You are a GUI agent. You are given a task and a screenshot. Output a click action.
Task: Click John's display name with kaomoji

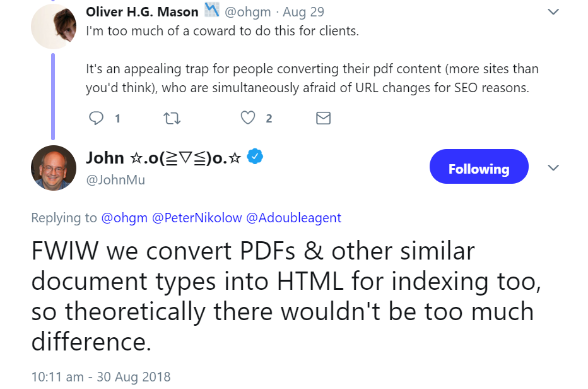(x=164, y=158)
